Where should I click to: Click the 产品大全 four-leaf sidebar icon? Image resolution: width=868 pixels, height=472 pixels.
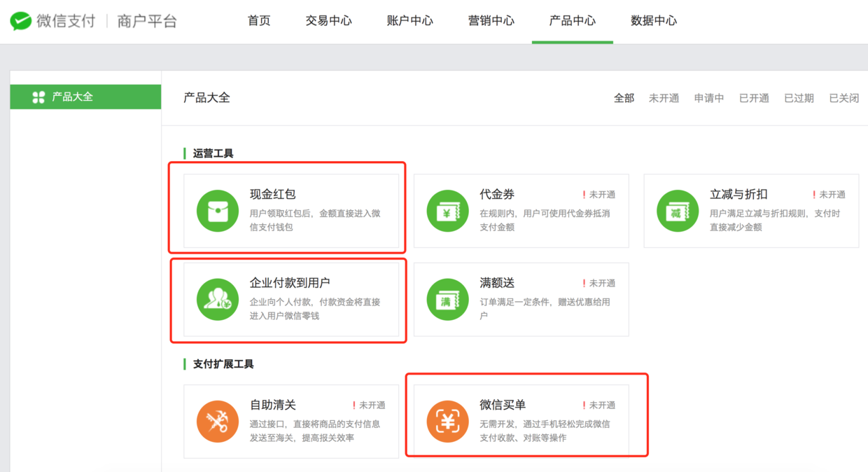(x=39, y=97)
